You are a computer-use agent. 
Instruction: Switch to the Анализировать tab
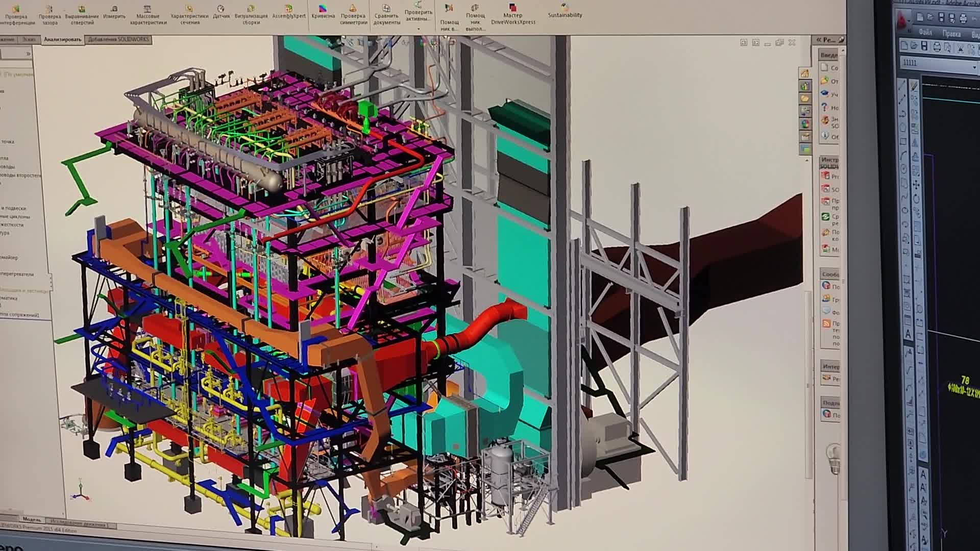pos(62,39)
